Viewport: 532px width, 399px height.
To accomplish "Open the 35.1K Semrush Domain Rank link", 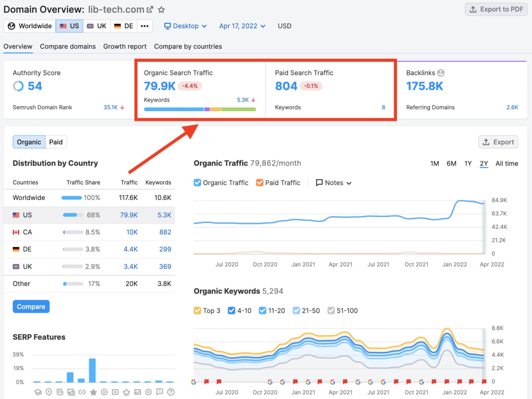I will (111, 107).
